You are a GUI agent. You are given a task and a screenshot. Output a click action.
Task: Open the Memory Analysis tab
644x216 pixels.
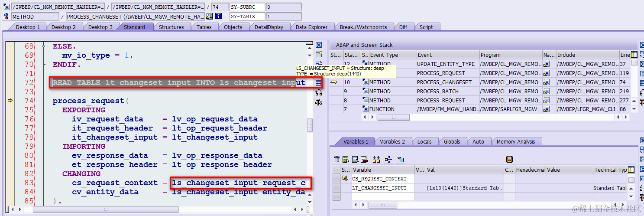pyautogui.click(x=515, y=141)
